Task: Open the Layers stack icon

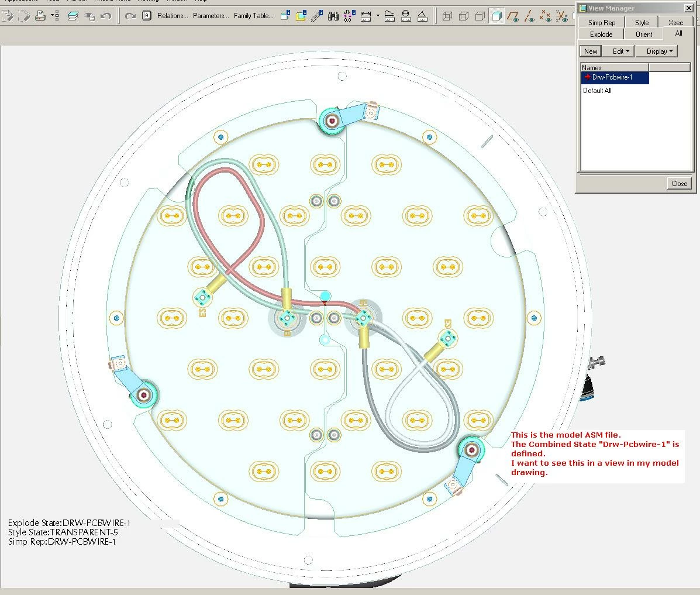Action: pos(73,16)
